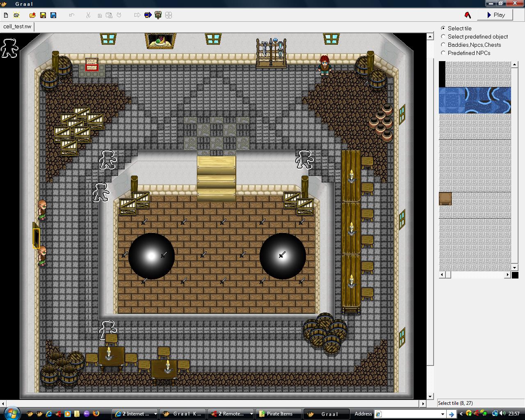
Task: Click the grey right-arrow toolbar icon
Action: (x=137, y=15)
